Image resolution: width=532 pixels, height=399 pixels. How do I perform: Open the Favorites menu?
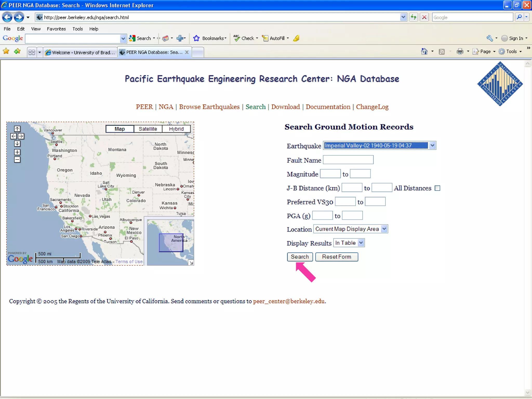pos(56,29)
